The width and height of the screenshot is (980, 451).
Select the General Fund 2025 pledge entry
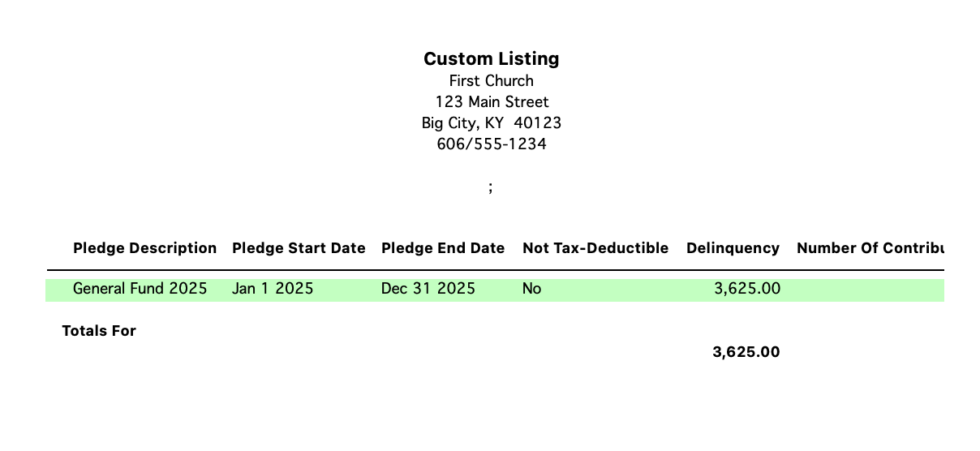(x=140, y=289)
